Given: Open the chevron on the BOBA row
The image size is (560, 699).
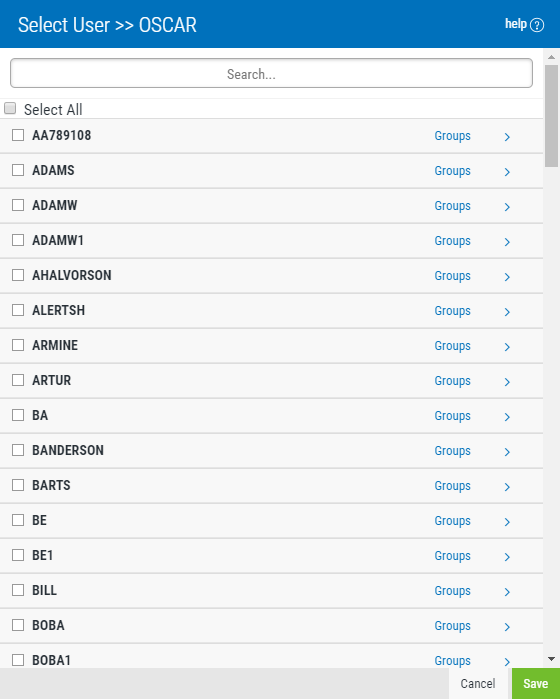Looking at the screenshot, I should 507,627.
